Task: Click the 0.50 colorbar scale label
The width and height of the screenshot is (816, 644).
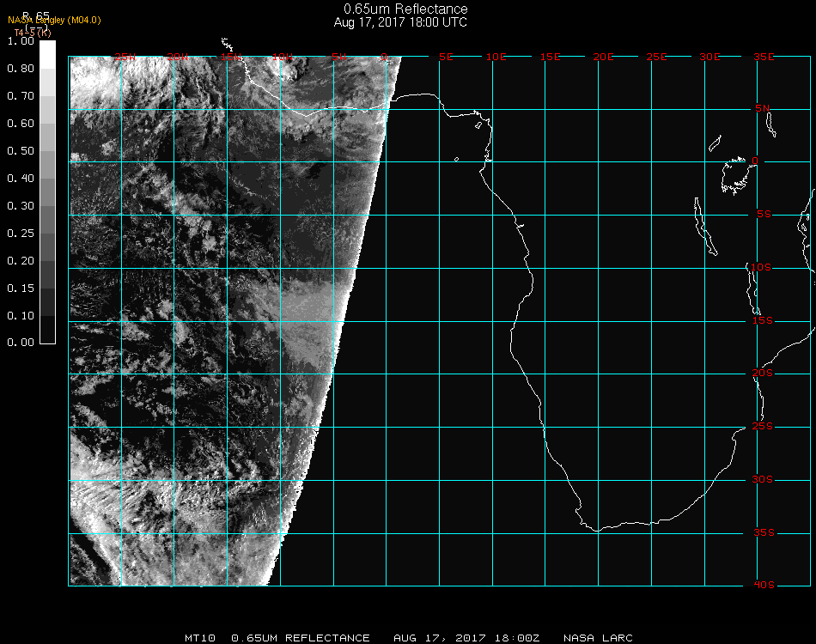Action: coord(21,151)
